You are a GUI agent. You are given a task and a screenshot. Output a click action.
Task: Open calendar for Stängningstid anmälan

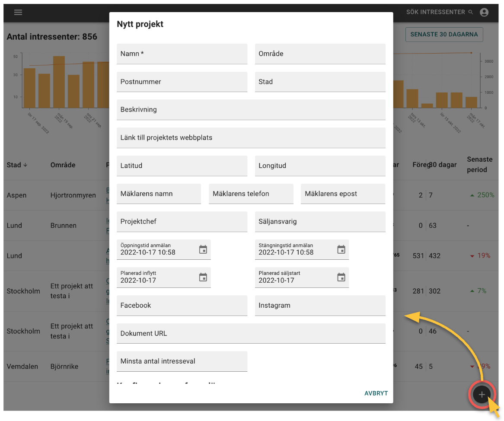click(341, 249)
